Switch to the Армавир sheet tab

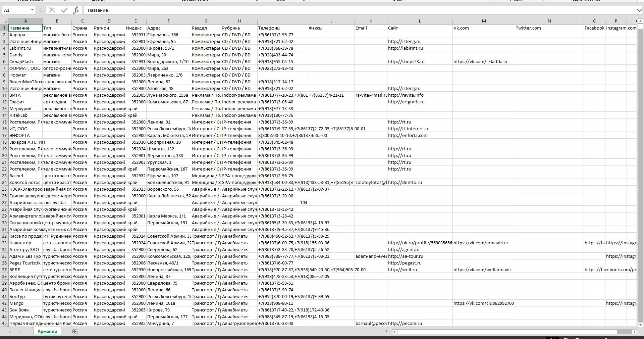click(x=47, y=332)
